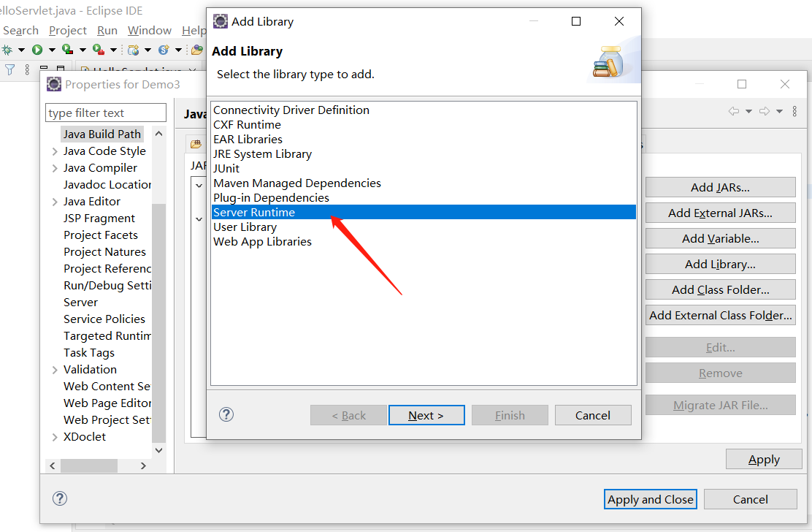Click the green Run button in toolbar
The width and height of the screenshot is (812, 532).
pyautogui.click(x=36, y=50)
